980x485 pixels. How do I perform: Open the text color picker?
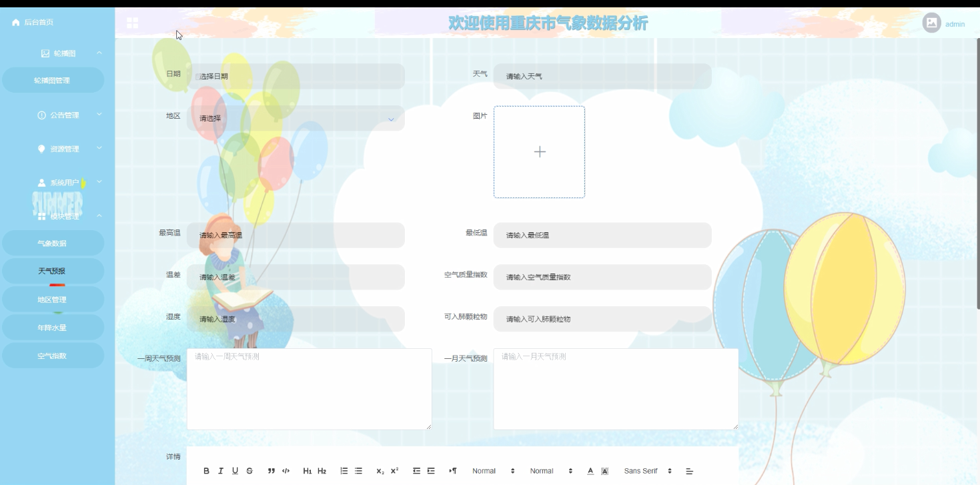coord(590,471)
